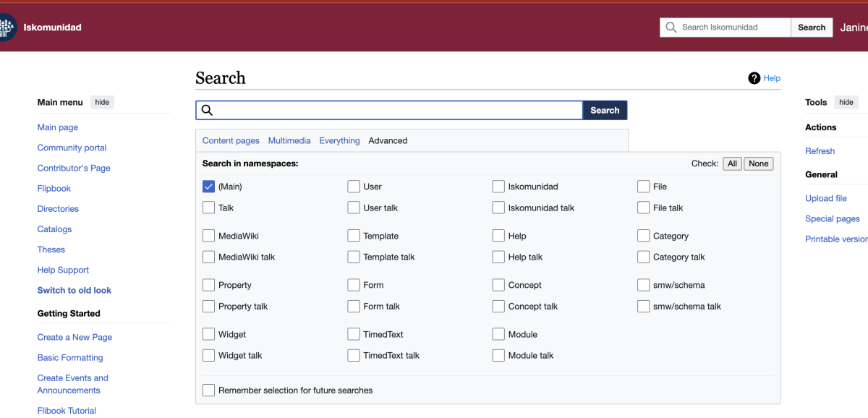Click the Help question mark icon
This screenshot has height=418, width=868.
pyautogui.click(x=754, y=78)
